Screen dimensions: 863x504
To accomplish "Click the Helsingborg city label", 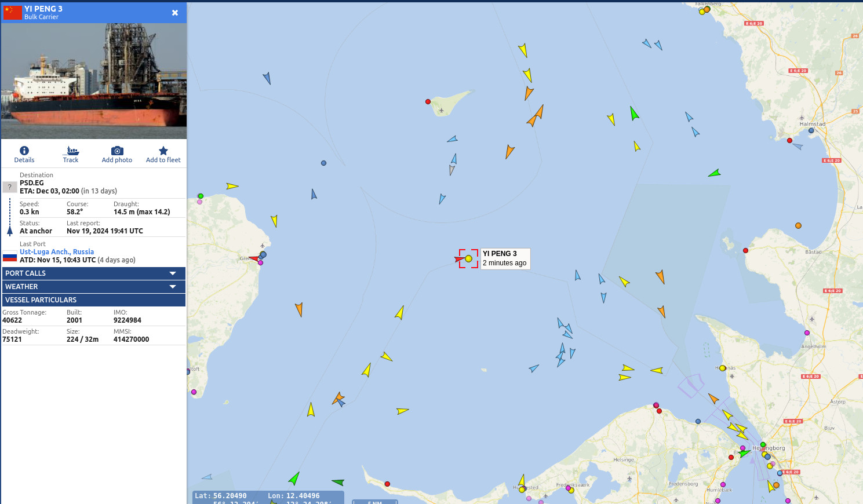I will [x=769, y=448].
